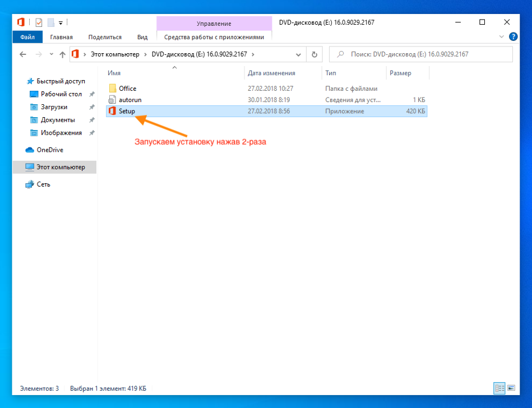
Task: Click the magnifier search icon
Action: point(340,54)
